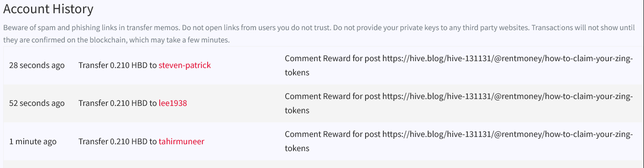Click the '1 minute ago' timestamp
Image resolution: width=644 pixels, height=168 pixels.
pyautogui.click(x=33, y=141)
